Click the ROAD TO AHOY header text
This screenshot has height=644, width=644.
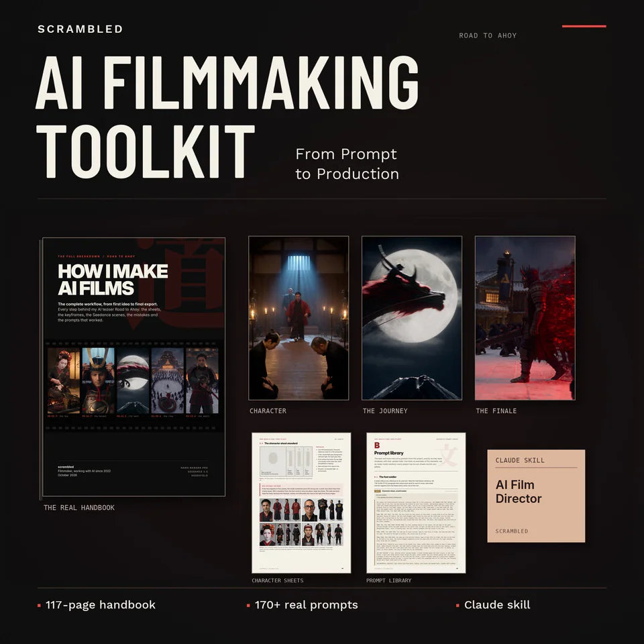(488, 36)
